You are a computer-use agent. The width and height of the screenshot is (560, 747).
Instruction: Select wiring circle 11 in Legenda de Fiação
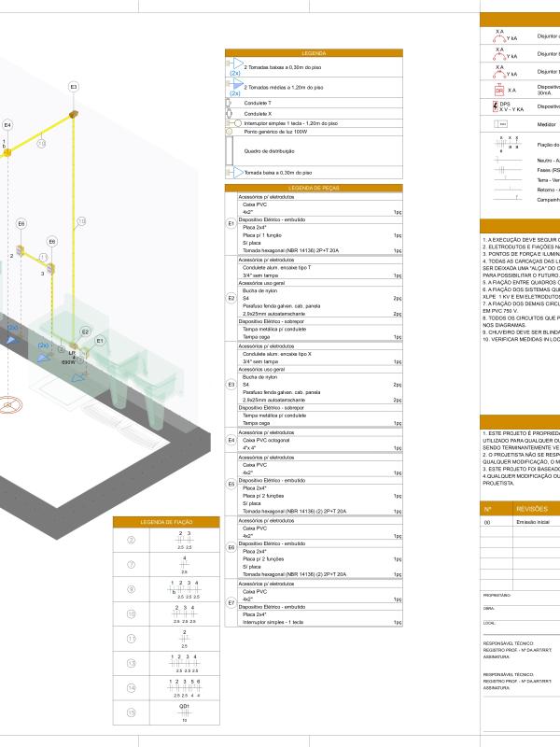(131, 639)
